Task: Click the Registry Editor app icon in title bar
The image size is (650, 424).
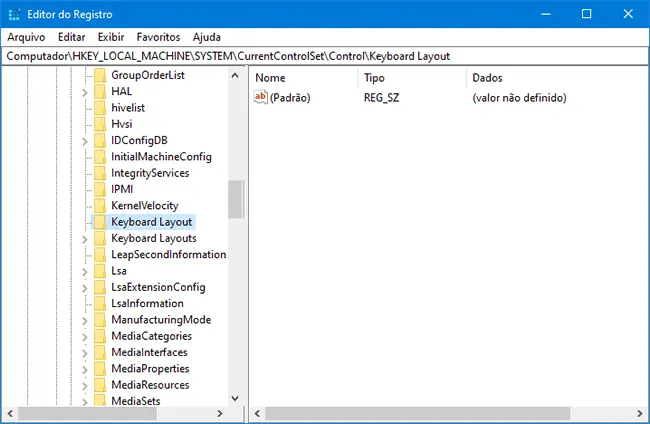Action: [x=13, y=13]
